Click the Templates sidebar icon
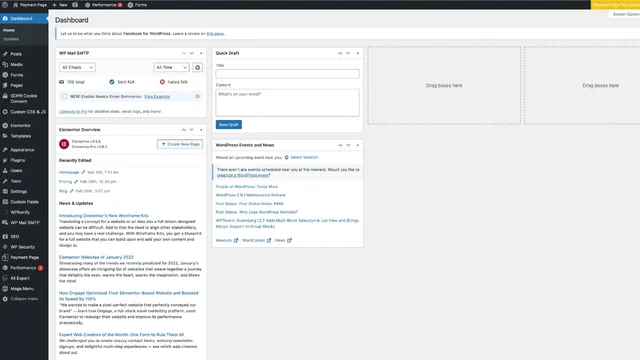This screenshot has height=360, width=640. tap(5, 136)
